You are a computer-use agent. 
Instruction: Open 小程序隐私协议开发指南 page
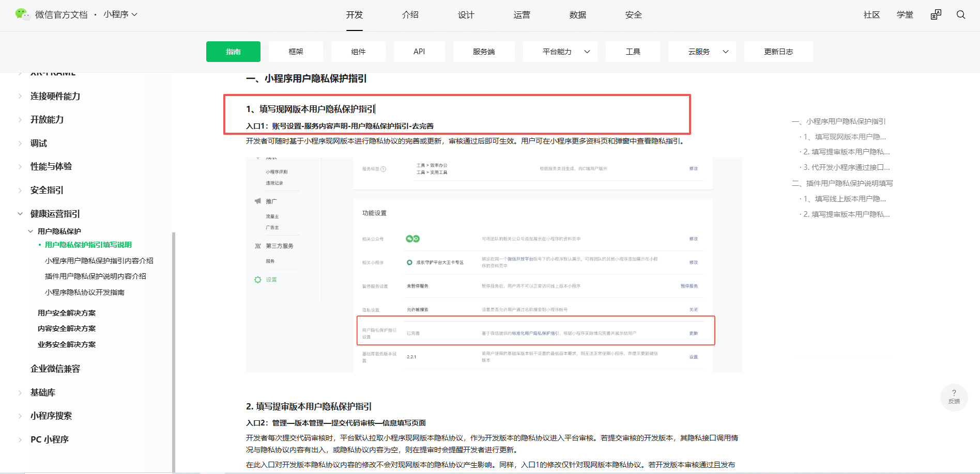point(85,292)
